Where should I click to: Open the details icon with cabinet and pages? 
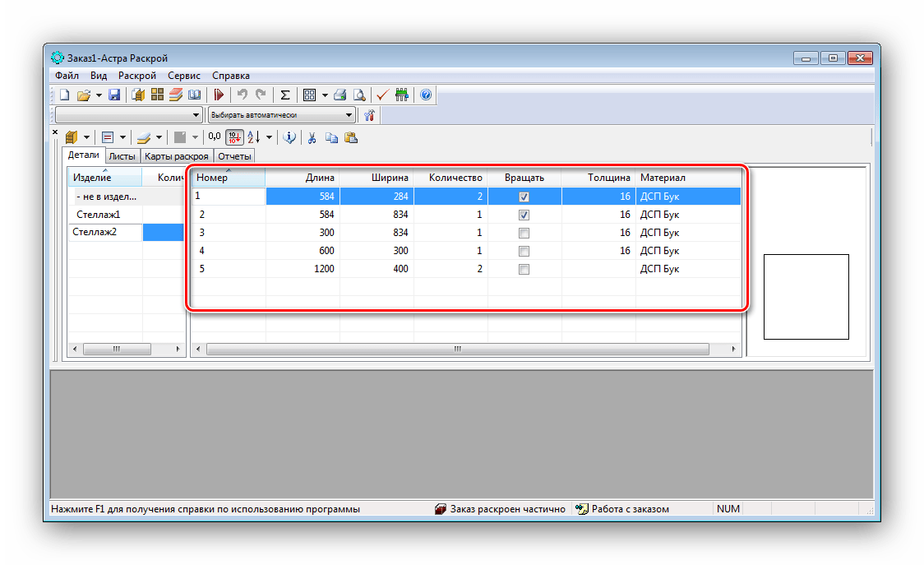tap(138, 95)
